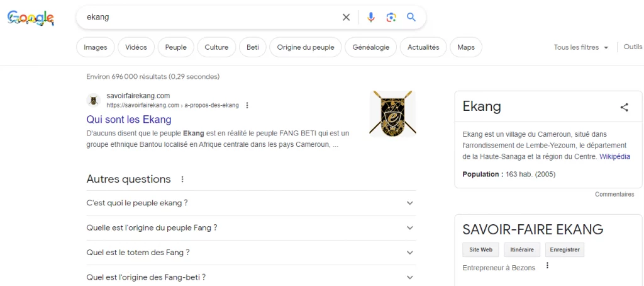Apply the Beti filter chip
Screen dimensions: 644x286
pyautogui.click(x=253, y=47)
